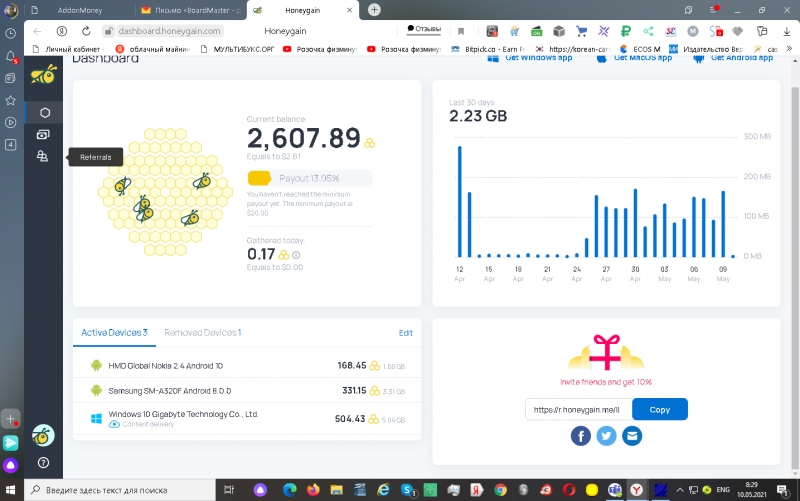Select HMD Global Nokia 2.4 device row

(x=247, y=365)
